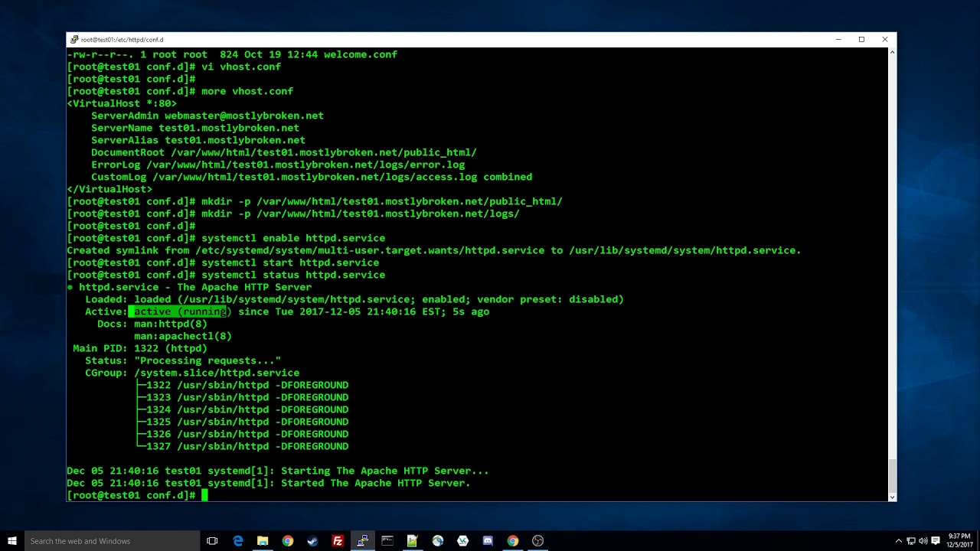Open the Chrome icon beside OBS

512,541
